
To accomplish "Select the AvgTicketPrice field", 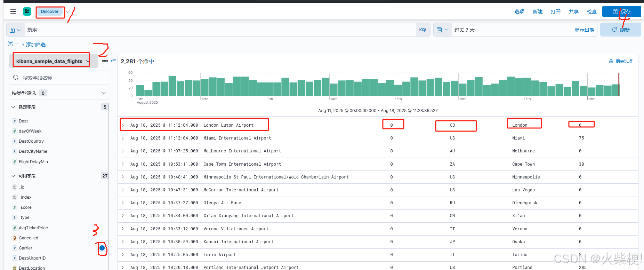I will (x=33, y=228).
